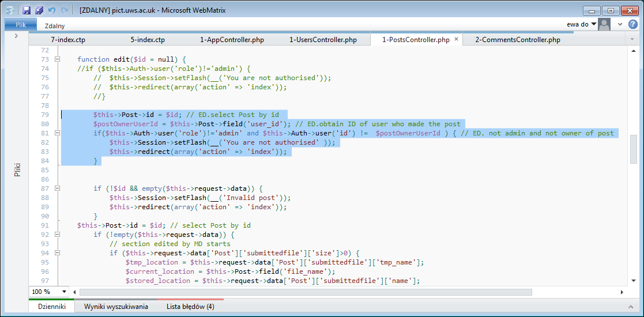Click '$current_location' on line 96

coord(160,272)
